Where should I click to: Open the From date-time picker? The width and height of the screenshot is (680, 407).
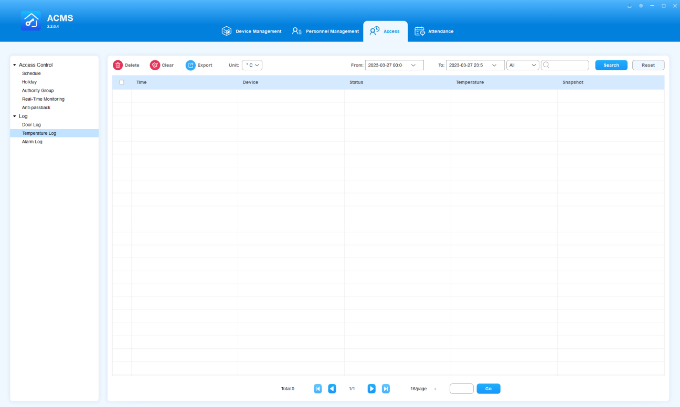click(x=394, y=65)
